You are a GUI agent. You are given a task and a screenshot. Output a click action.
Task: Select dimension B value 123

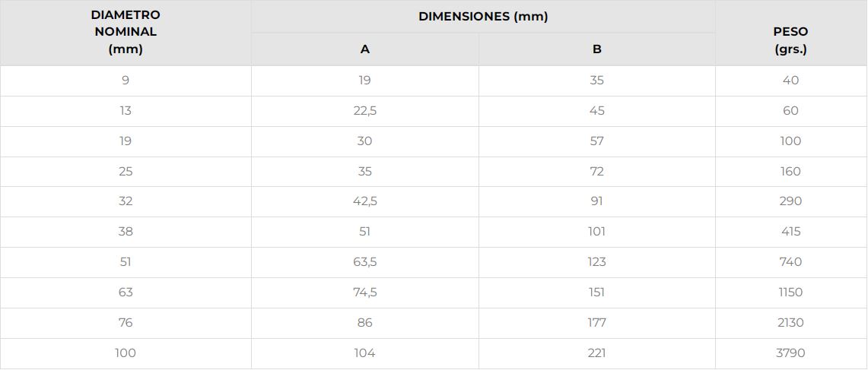pyautogui.click(x=597, y=262)
